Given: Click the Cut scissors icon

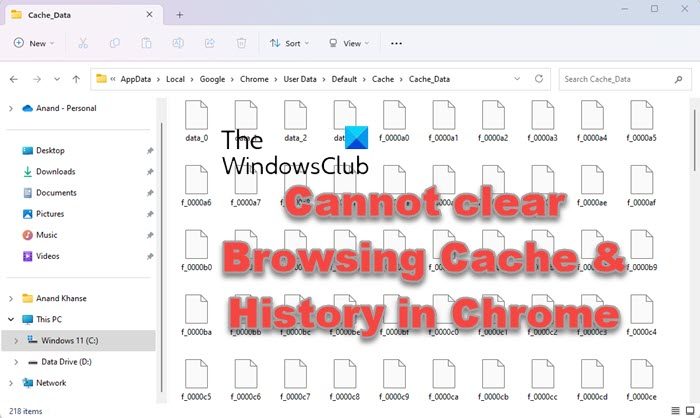Looking at the screenshot, I should [x=83, y=43].
